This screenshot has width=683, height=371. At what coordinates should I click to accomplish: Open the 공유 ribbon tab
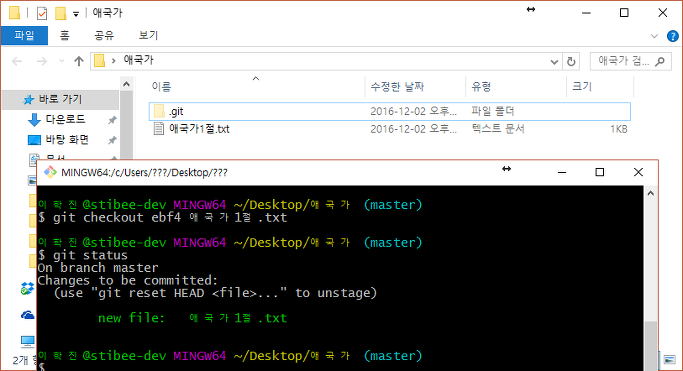pyautogui.click(x=104, y=35)
